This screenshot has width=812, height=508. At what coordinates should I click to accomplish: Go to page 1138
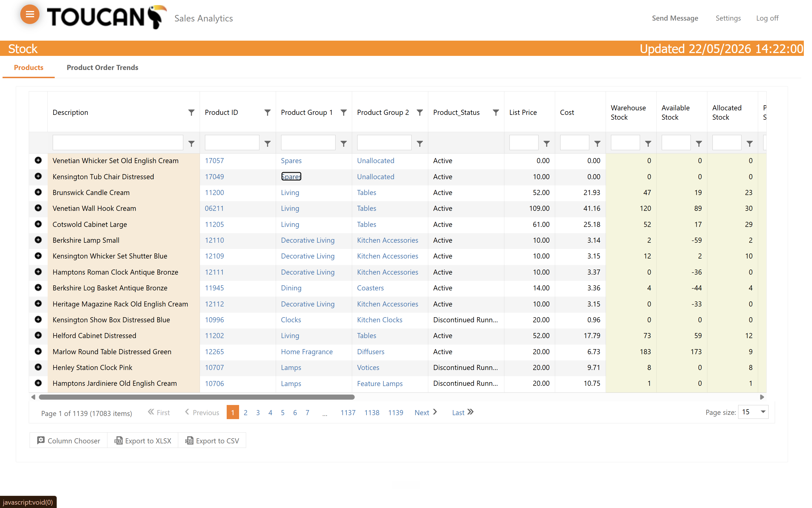(x=372, y=413)
